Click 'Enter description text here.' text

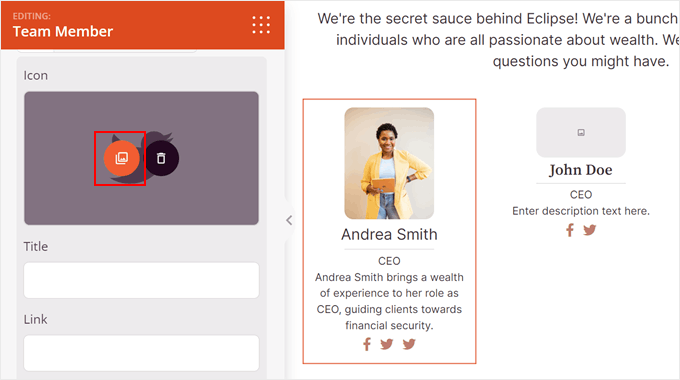click(x=581, y=211)
